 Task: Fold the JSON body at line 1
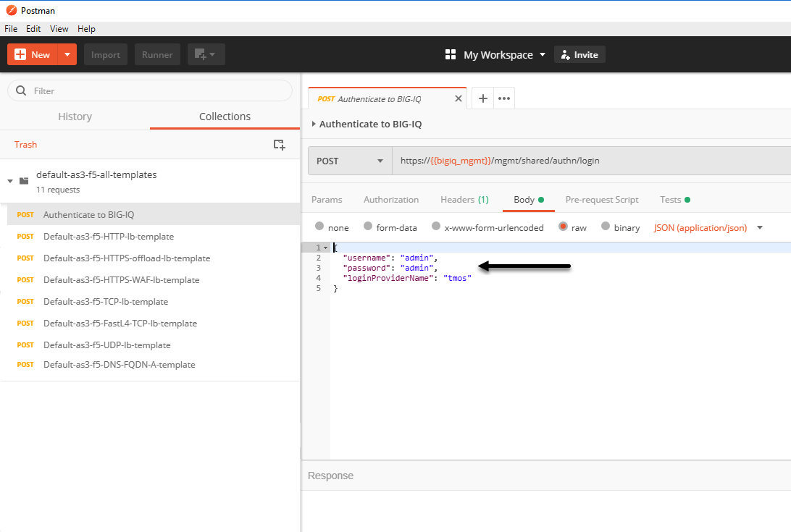326,248
